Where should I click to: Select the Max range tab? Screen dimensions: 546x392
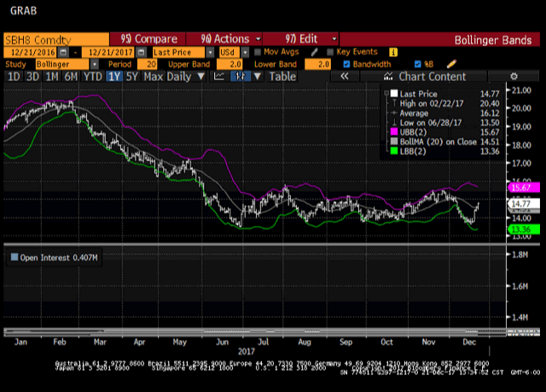point(154,76)
